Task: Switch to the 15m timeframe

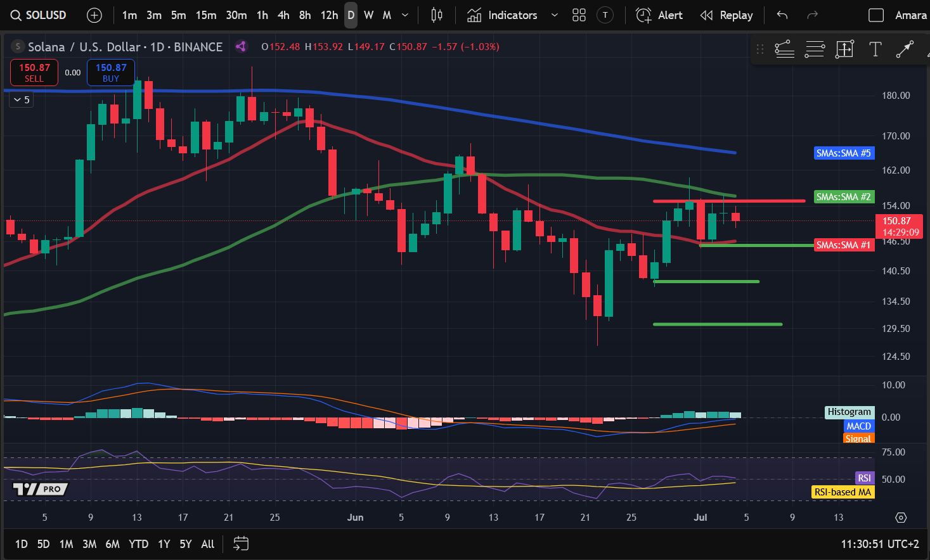Action: pyautogui.click(x=206, y=15)
